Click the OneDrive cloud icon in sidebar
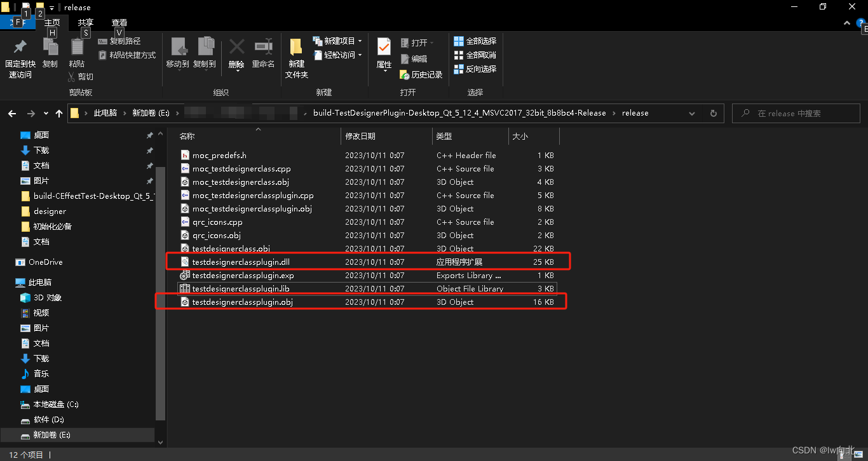The height and width of the screenshot is (461, 868). pos(20,262)
